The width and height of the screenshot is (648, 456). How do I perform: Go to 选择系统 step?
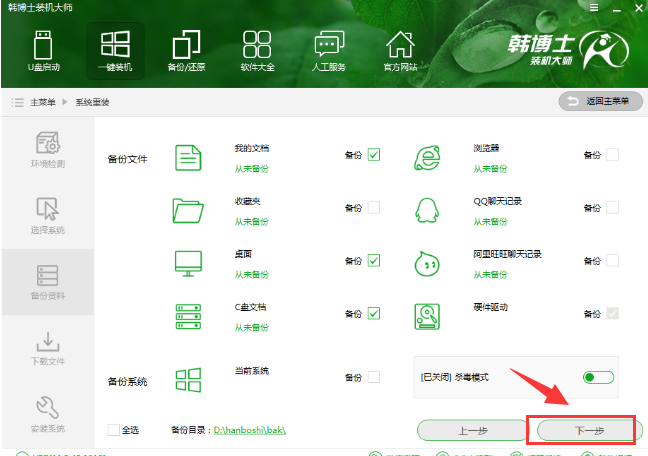point(48,216)
